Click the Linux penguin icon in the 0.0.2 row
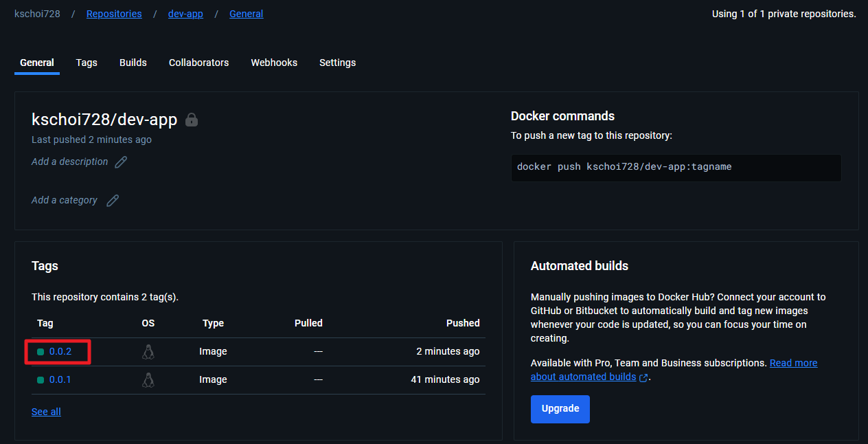This screenshot has height=444, width=868. tap(148, 351)
